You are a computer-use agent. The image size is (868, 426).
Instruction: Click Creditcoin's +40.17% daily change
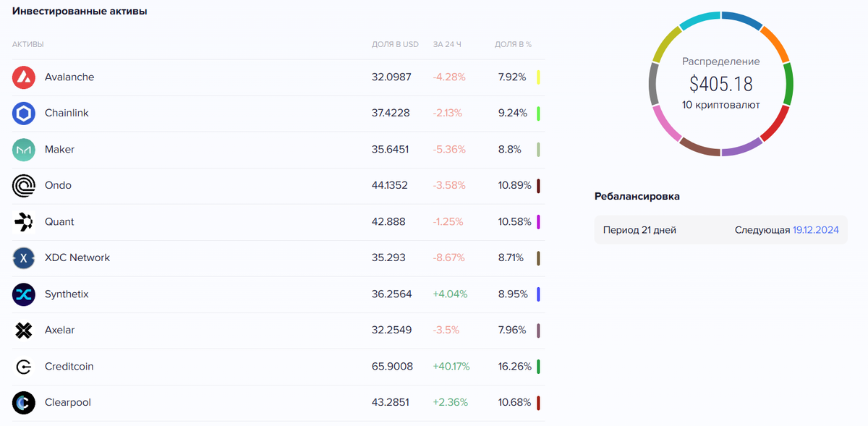pyautogui.click(x=451, y=367)
